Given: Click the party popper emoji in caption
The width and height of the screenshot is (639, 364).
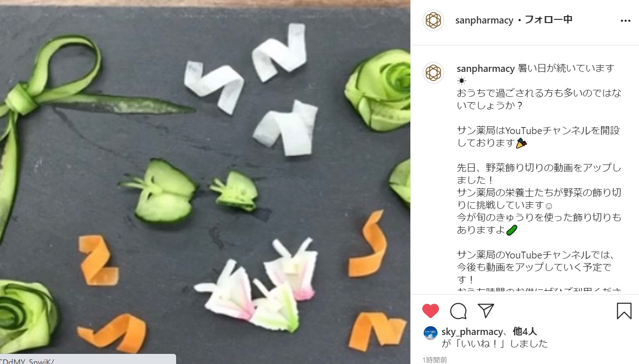Looking at the screenshot, I should tap(521, 143).
